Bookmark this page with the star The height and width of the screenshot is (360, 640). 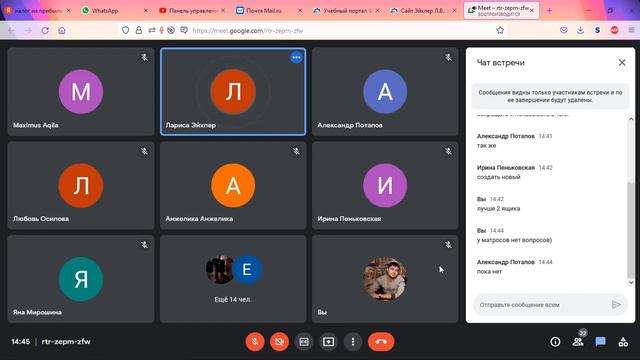click(x=500, y=30)
